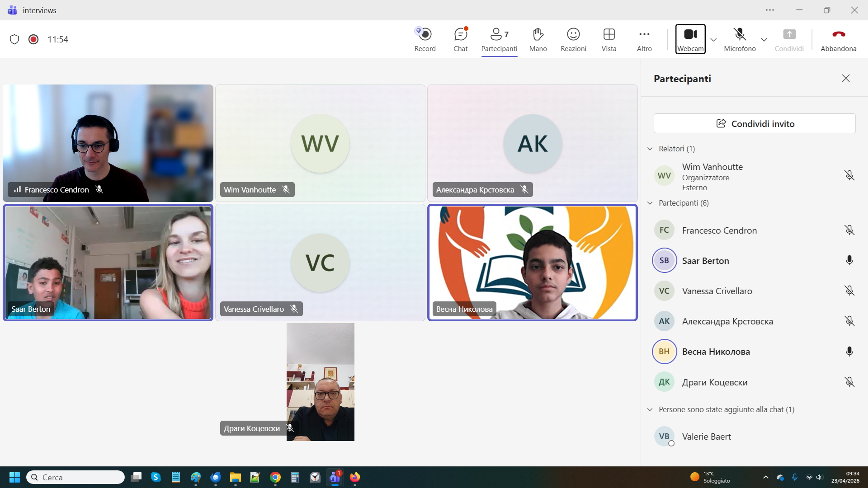Click Wim Vanhoutte's muted mic icon in list
Screen dimensions: 868x488
click(849, 175)
